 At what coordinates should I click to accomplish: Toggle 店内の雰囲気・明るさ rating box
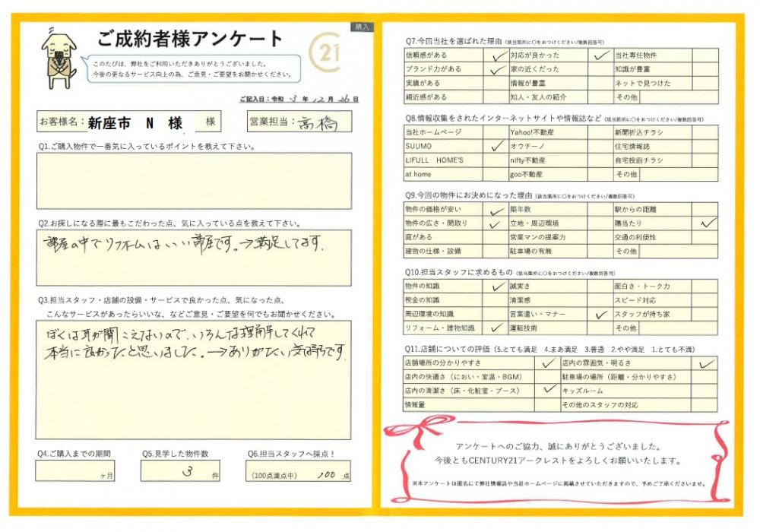(x=705, y=363)
